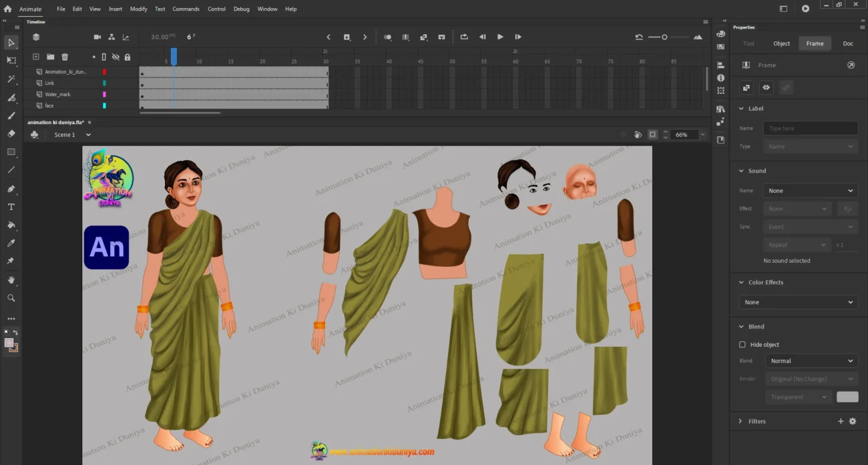Enable onion skin in timeline
This screenshot has height=465, width=868.
pyautogui.click(x=387, y=37)
